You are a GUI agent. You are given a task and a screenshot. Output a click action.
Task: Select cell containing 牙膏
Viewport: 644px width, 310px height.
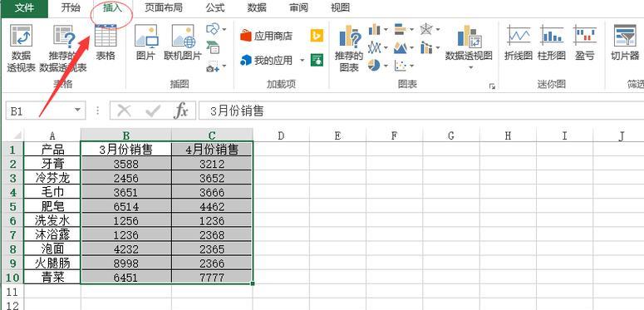[52, 164]
